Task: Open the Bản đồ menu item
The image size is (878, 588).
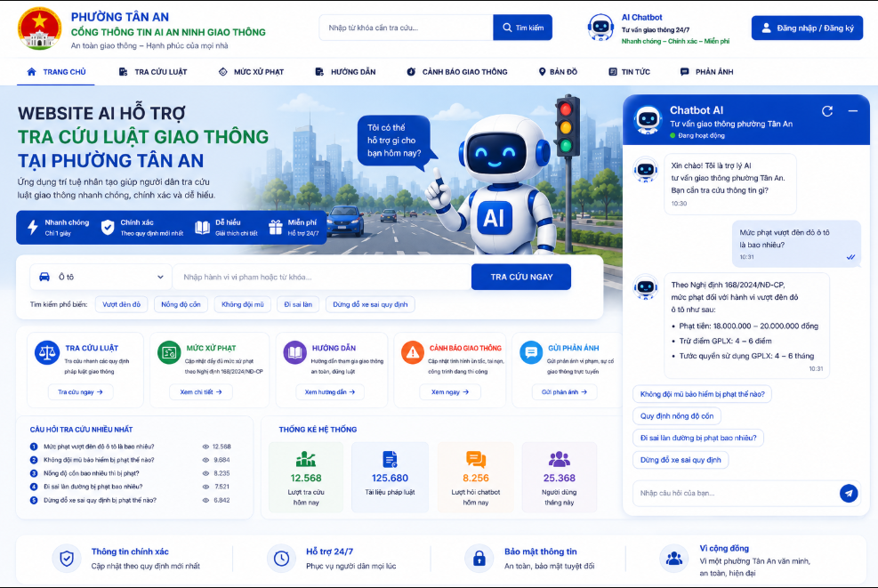Action: pos(558,72)
